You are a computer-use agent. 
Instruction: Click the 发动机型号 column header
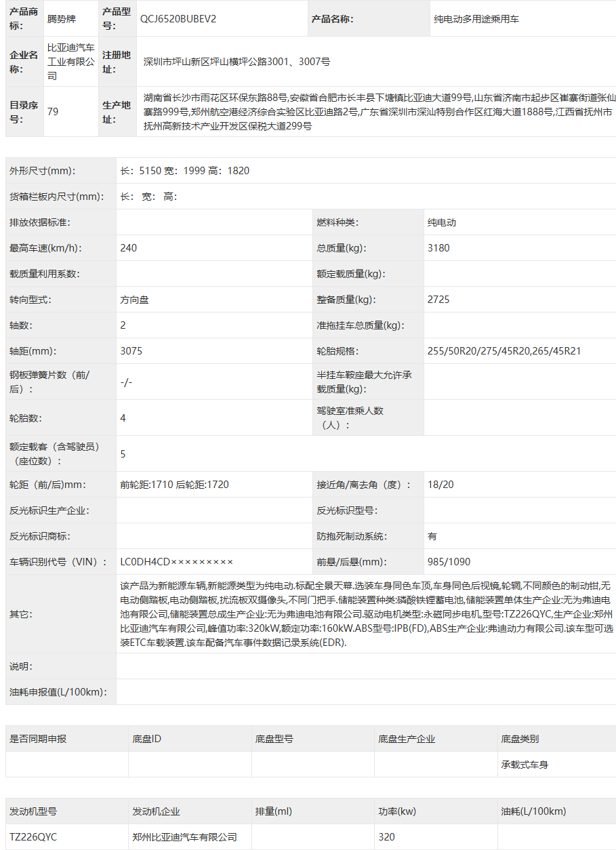(33, 811)
